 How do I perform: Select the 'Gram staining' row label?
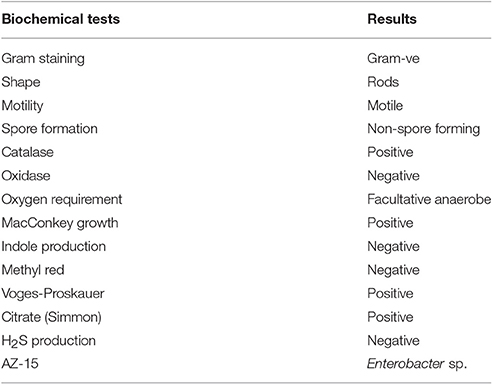[x=43, y=59]
